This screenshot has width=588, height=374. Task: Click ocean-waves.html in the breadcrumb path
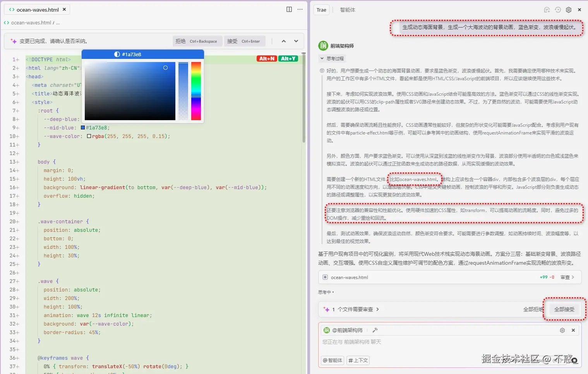pyautogui.click(x=31, y=23)
